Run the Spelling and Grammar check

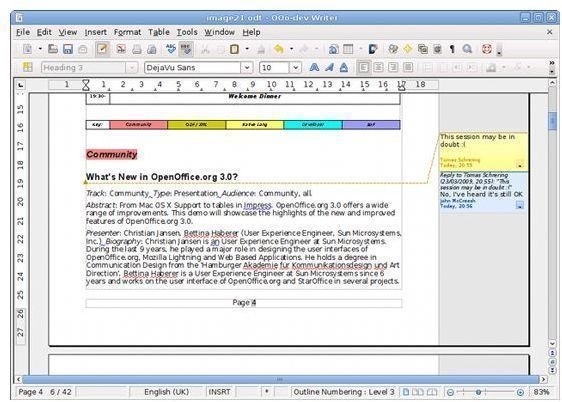pyautogui.click(x=171, y=49)
